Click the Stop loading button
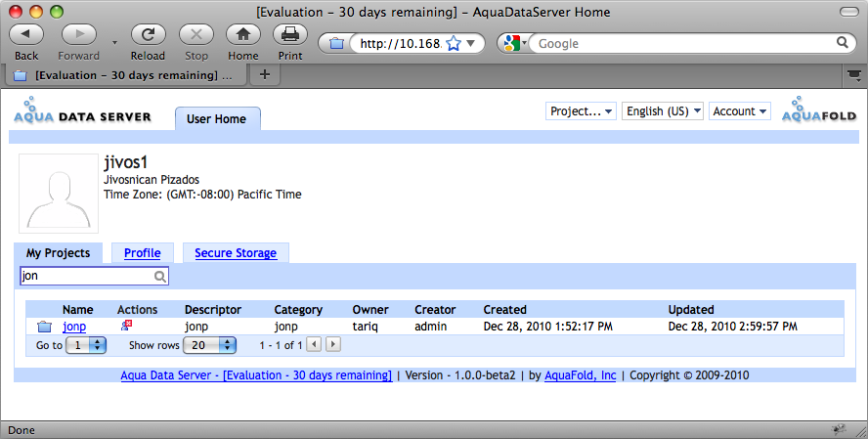Image resolution: width=868 pixels, height=439 pixels. tap(195, 35)
